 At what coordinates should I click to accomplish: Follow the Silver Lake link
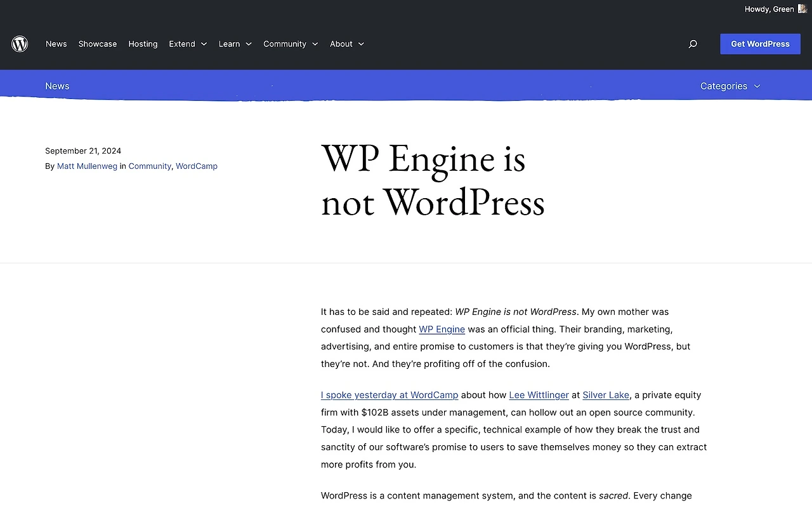(x=606, y=395)
